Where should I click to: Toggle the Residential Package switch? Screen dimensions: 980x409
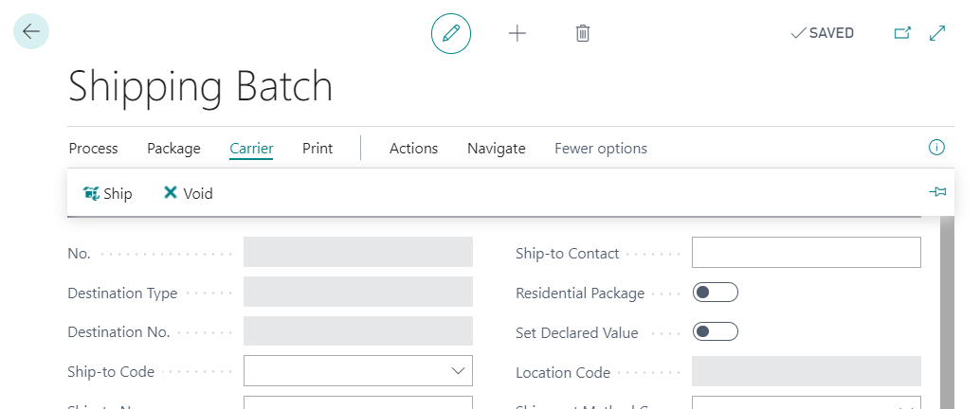716,293
